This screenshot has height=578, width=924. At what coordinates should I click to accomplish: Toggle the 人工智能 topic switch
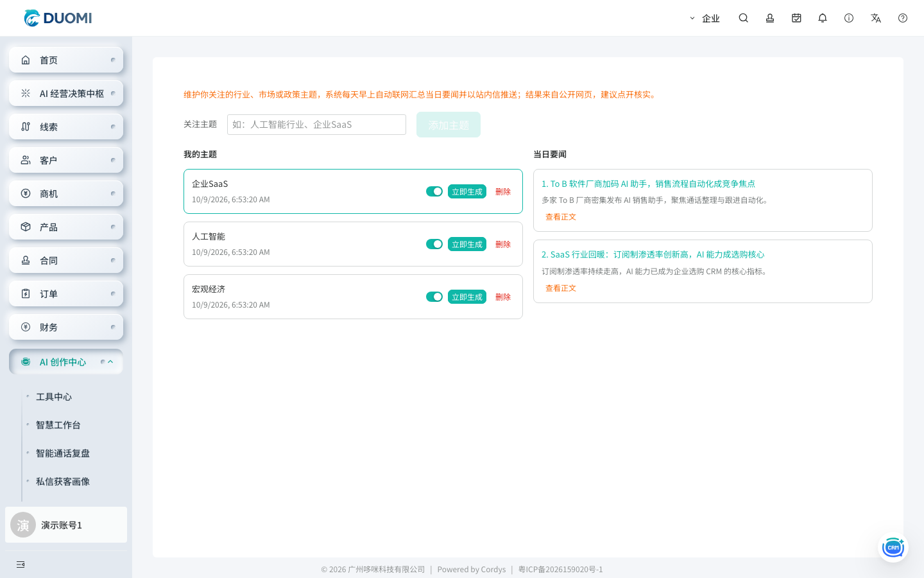[434, 244]
